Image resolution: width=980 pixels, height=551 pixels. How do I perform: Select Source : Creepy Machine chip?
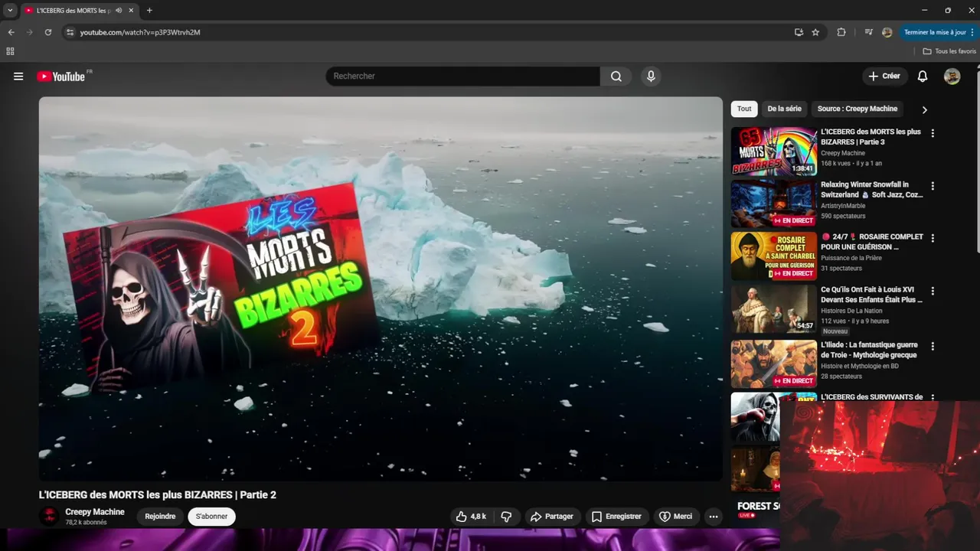pos(857,109)
